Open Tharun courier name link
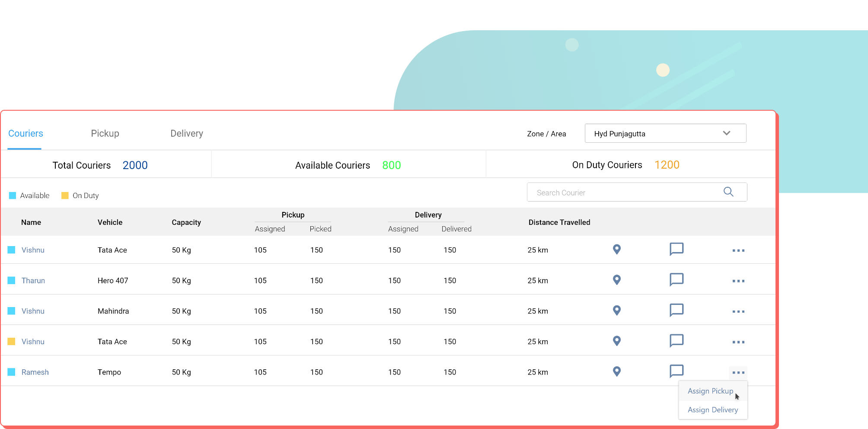Viewport: 868px width, 429px height. point(33,281)
